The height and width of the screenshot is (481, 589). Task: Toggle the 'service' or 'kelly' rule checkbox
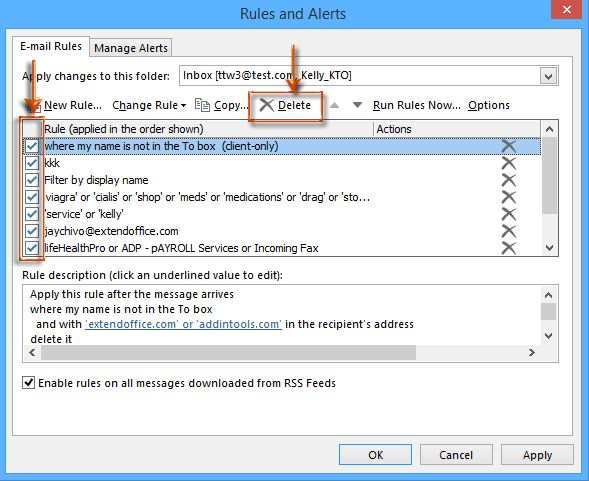click(32, 214)
